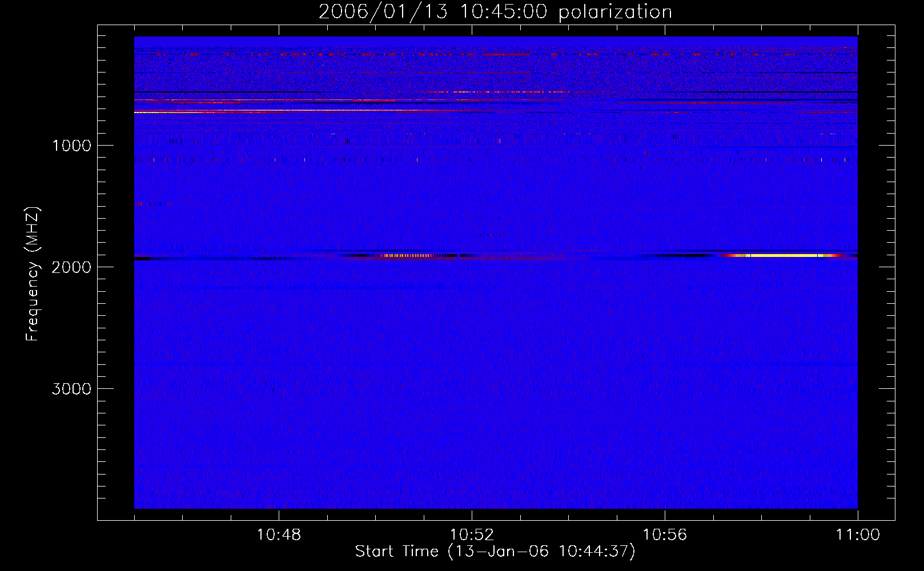Click the 10:48 time tick label
This screenshot has height=571, width=924.
[279, 535]
